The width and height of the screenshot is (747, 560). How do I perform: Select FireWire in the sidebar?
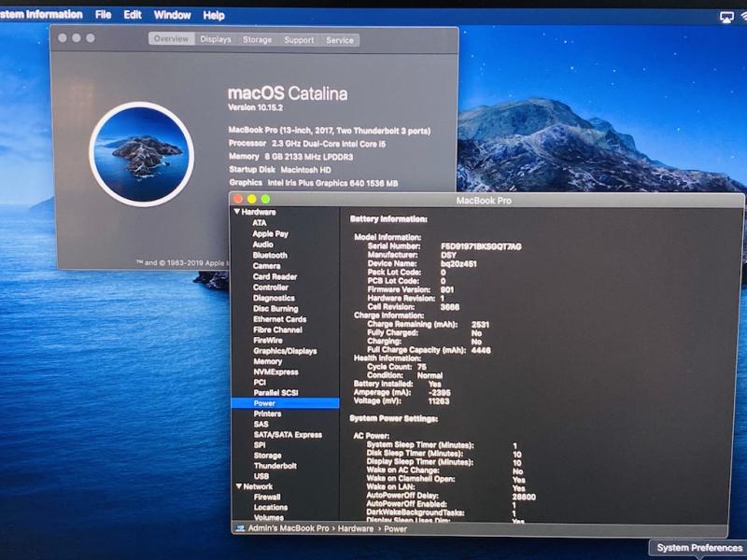268,341
